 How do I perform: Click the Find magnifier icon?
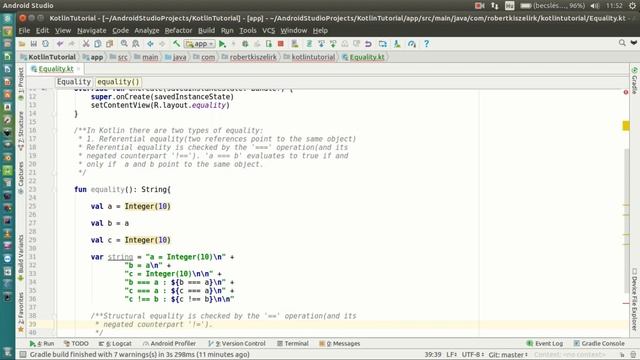pyautogui.click(x=124, y=44)
